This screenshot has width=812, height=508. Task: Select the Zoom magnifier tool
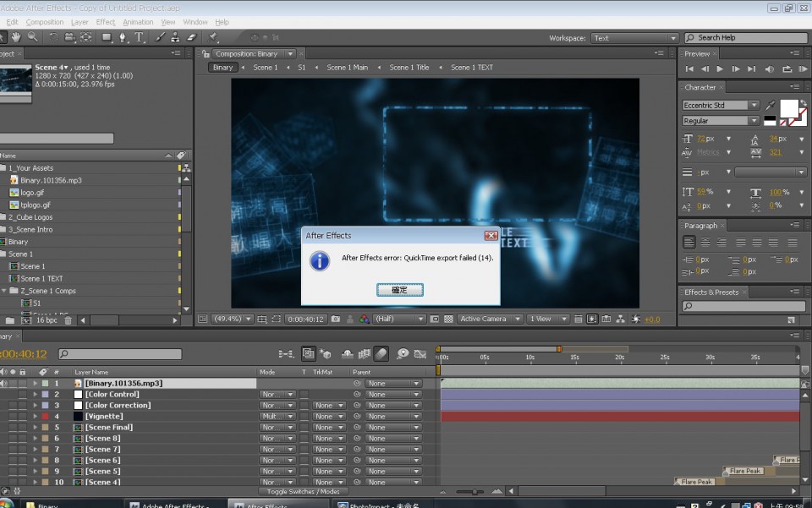click(x=33, y=37)
